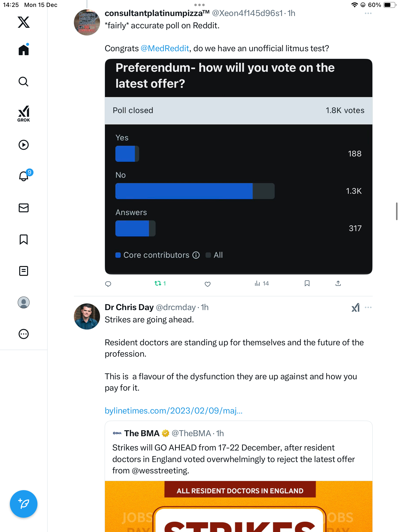Image resolution: width=399 pixels, height=532 pixels.
Task: Click the blue No poll result bar
Action: 184,191
